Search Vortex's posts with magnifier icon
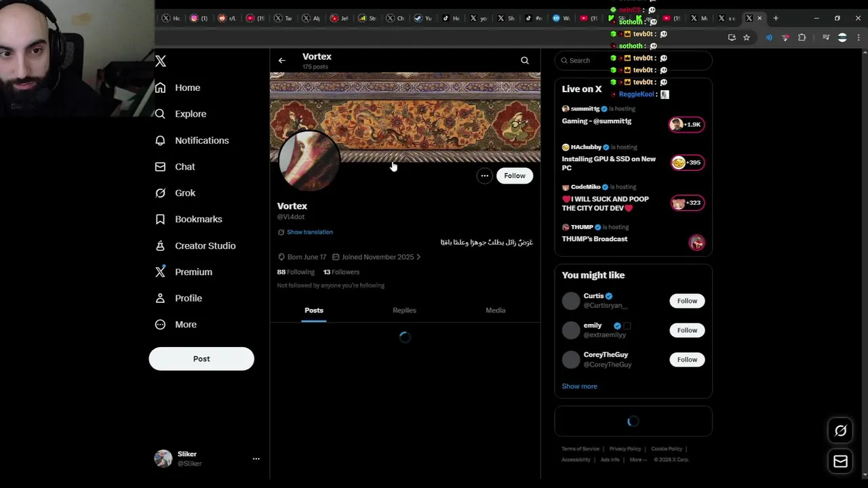This screenshot has width=868, height=488. 525,60
